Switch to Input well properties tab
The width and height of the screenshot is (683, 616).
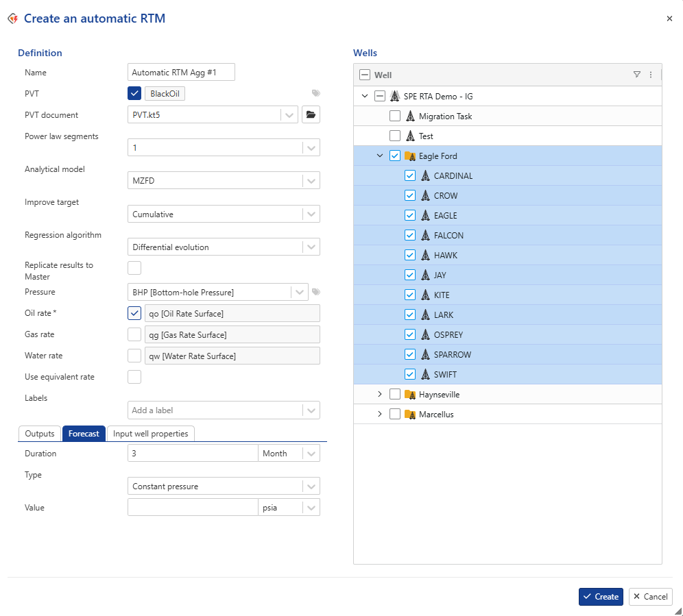click(152, 434)
